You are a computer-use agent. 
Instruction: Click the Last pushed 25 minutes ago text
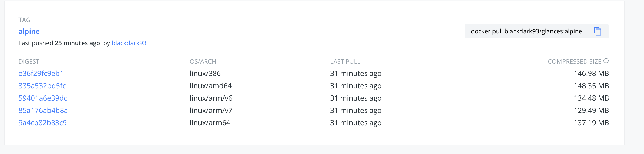coord(59,43)
